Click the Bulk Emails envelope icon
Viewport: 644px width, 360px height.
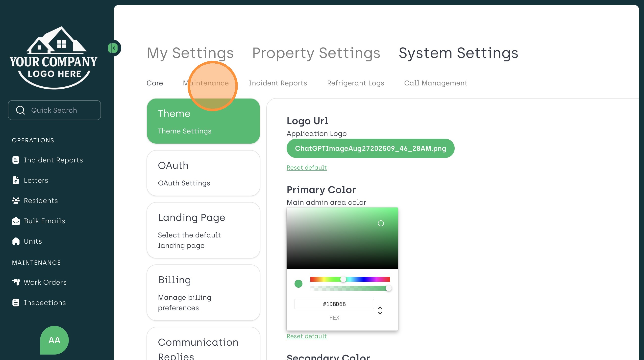[x=16, y=221]
